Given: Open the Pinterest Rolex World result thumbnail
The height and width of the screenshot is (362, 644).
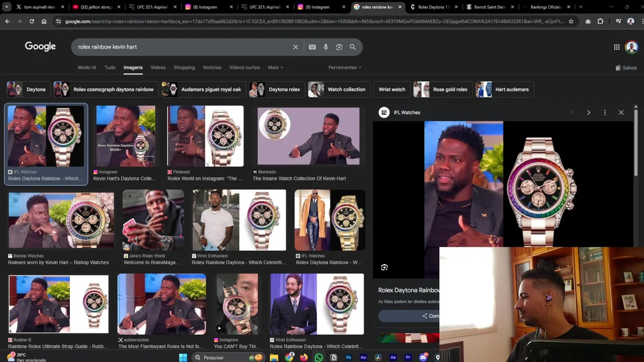Looking at the screenshot, I should tap(205, 136).
